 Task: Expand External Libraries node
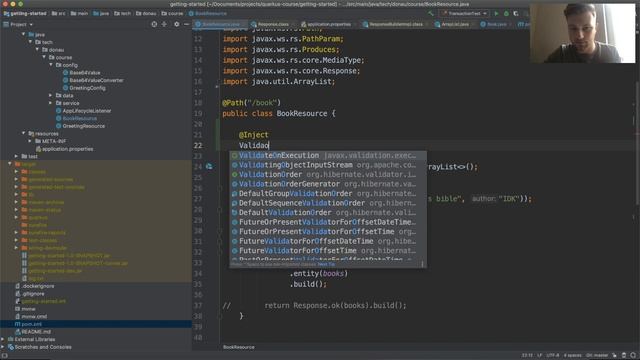(3, 340)
